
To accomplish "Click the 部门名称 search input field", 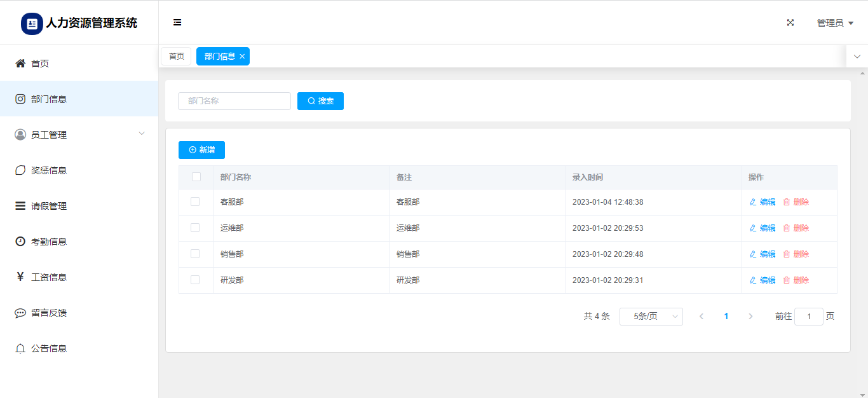I will point(234,101).
